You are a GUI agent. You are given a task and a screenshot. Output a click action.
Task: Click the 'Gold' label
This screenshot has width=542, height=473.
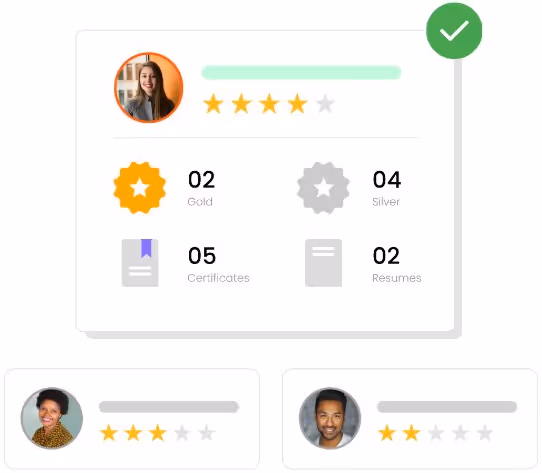(x=200, y=202)
